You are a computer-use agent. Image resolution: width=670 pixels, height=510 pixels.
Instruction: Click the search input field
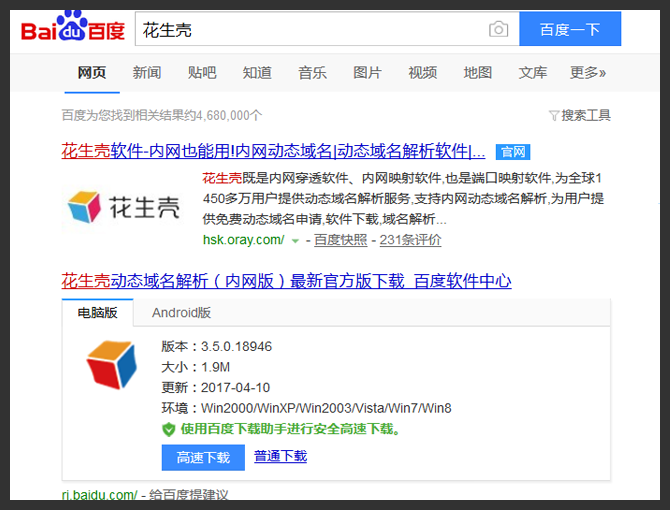(310, 29)
